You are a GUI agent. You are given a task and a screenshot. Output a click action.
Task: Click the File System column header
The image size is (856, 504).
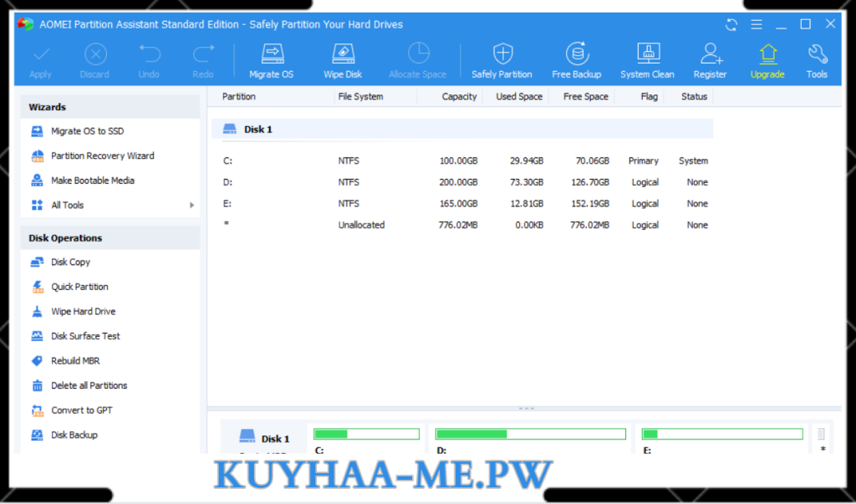(x=361, y=97)
